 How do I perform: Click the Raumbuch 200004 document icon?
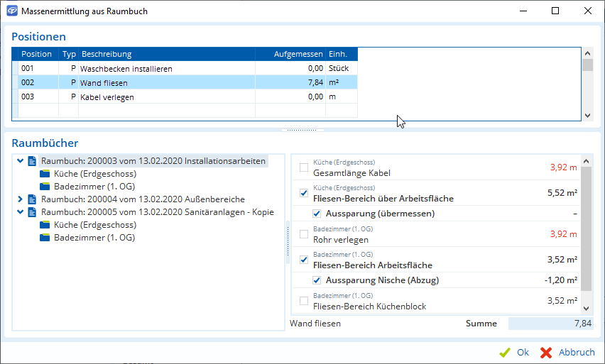pos(32,199)
